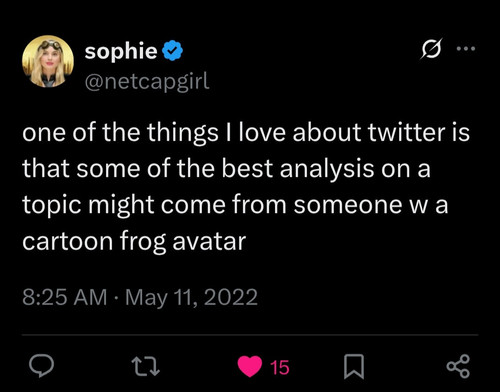
Task: Bookmark this tweet with the bookmark icon
Action: 354,367
